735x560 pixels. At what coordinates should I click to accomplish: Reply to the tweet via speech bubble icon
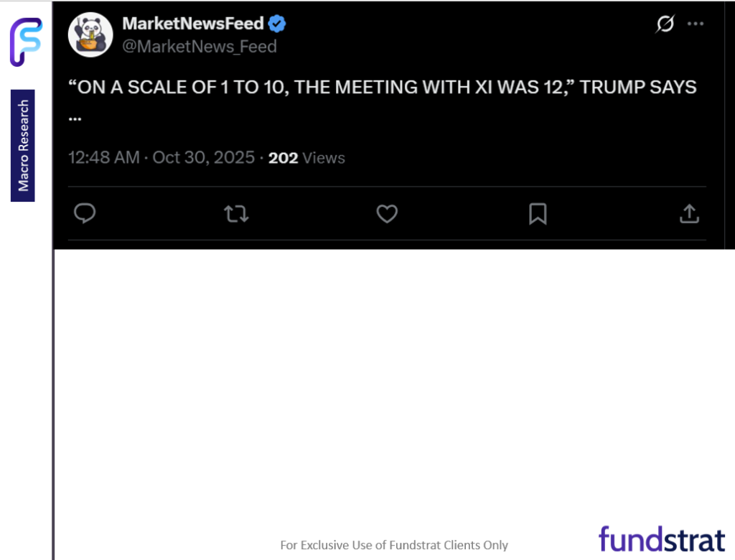point(85,214)
